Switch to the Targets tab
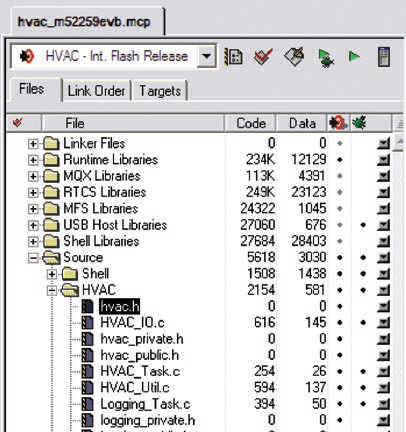The width and height of the screenshot is (406, 432). 160,91
